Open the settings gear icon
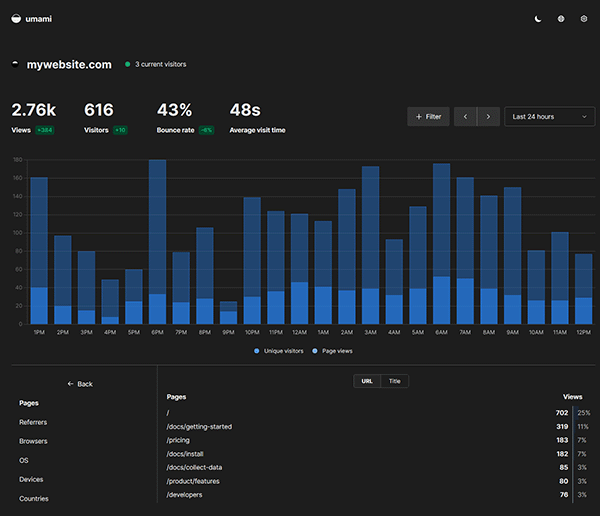The image size is (600, 516). coord(584,18)
